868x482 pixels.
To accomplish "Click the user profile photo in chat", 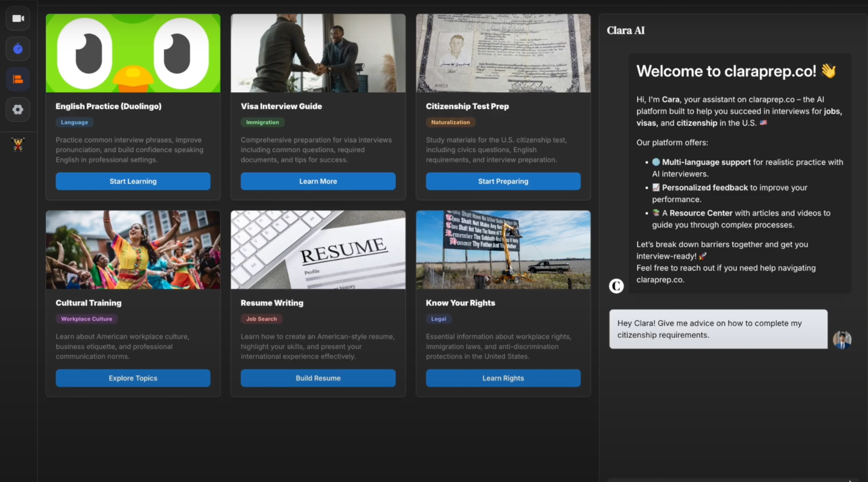I will click(842, 340).
